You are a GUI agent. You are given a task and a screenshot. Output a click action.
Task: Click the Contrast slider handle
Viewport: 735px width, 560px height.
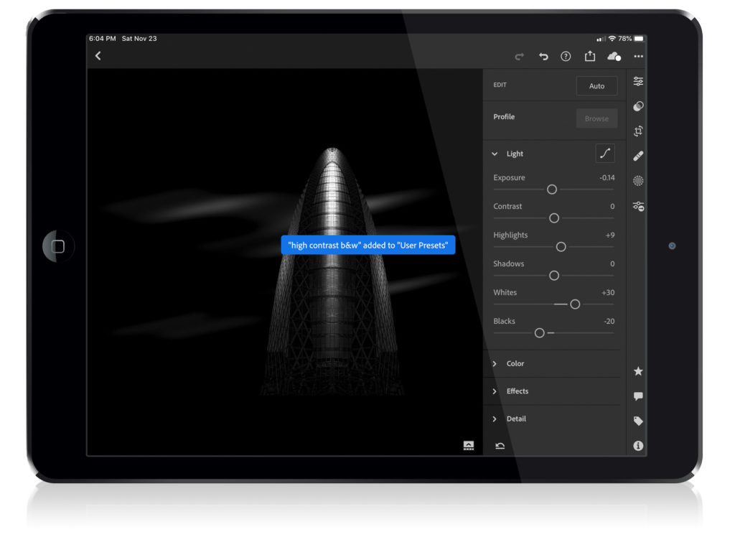(554, 218)
